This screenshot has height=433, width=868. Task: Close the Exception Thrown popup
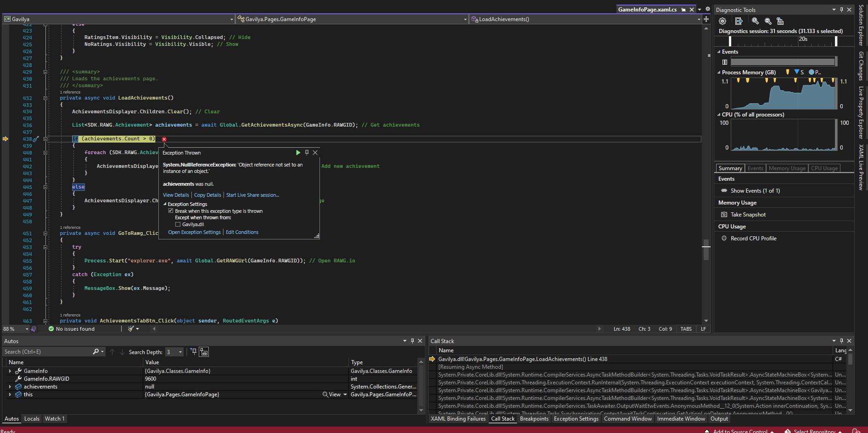click(x=315, y=153)
